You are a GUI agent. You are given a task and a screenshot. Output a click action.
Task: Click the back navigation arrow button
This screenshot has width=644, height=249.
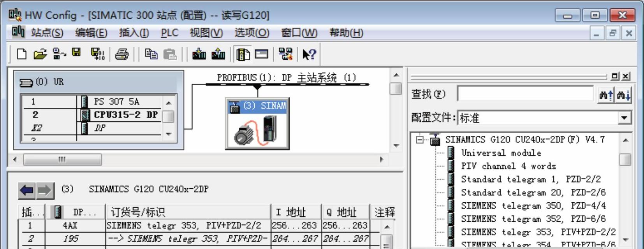(27, 191)
